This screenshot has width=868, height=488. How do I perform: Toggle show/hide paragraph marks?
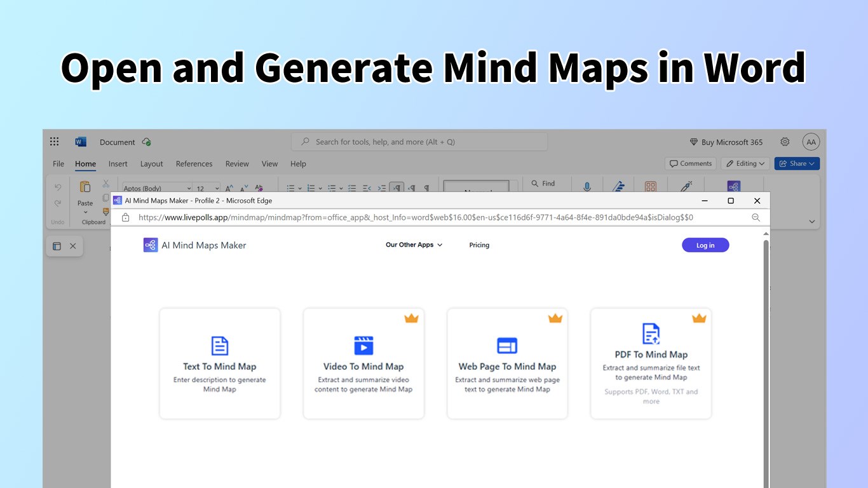[x=426, y=188]
